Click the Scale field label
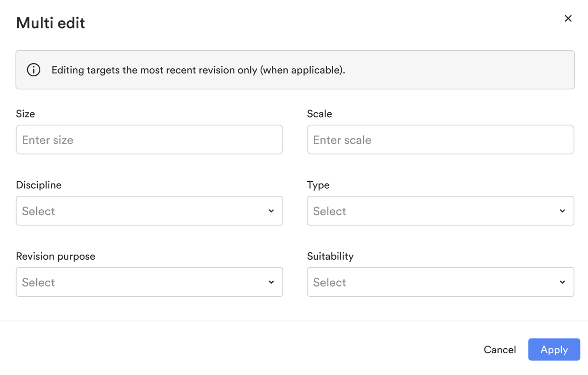The image size is (588, 375). [x=319, y=114]
